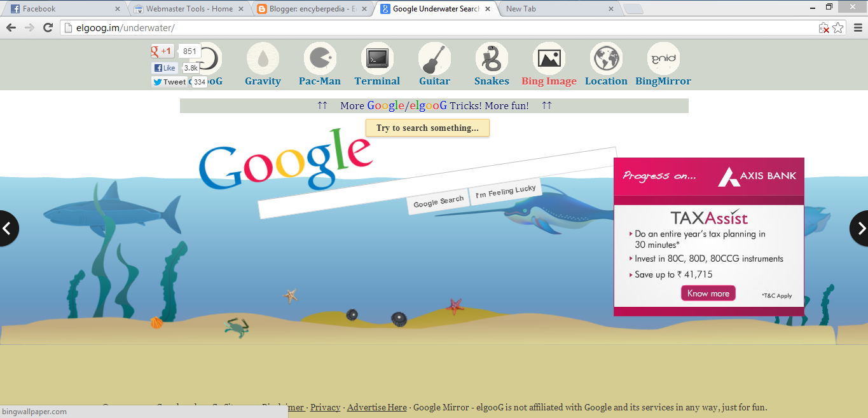The width and height of the screenshot is (868, 418).
Task: Open More Google/elgooG Tricks banner link
Action: point(434,105)
